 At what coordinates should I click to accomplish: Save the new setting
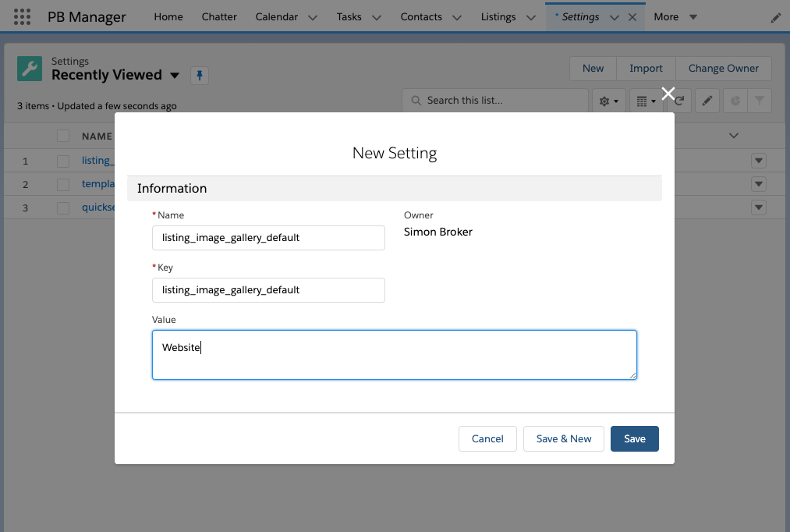(635, 439)
